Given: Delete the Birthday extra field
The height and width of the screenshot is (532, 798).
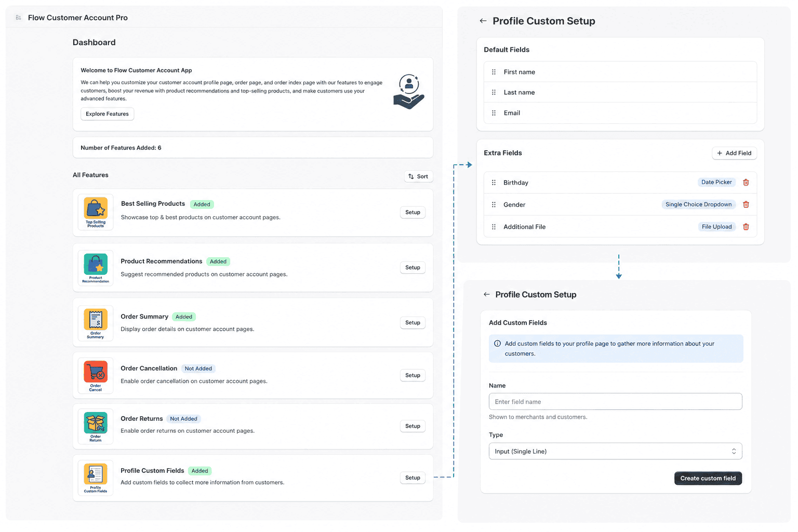Looking at the screenshot, I should pyautogui.click(x=746, y=182).
